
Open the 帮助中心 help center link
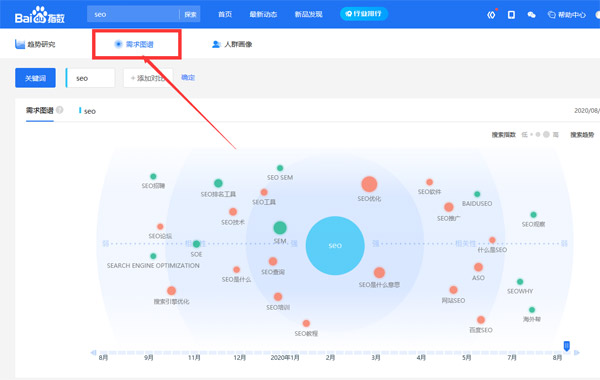coord(567,15)
